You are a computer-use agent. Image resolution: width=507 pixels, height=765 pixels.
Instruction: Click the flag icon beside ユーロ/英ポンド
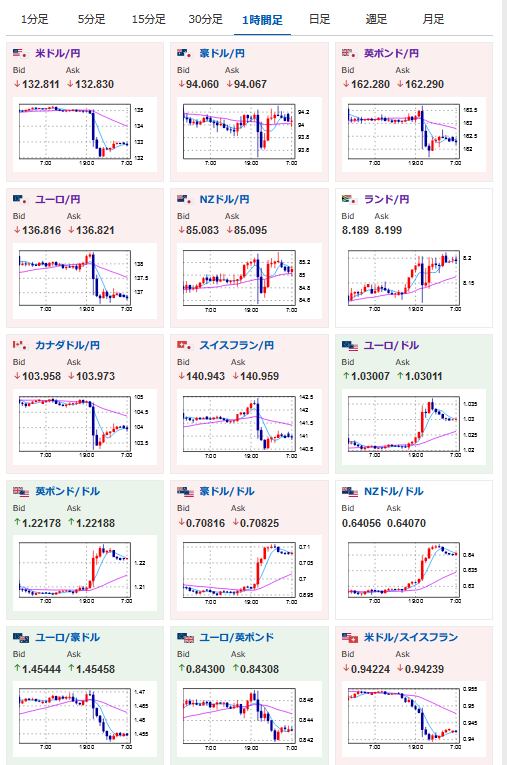pyautogui.click(x=185, y=637)
